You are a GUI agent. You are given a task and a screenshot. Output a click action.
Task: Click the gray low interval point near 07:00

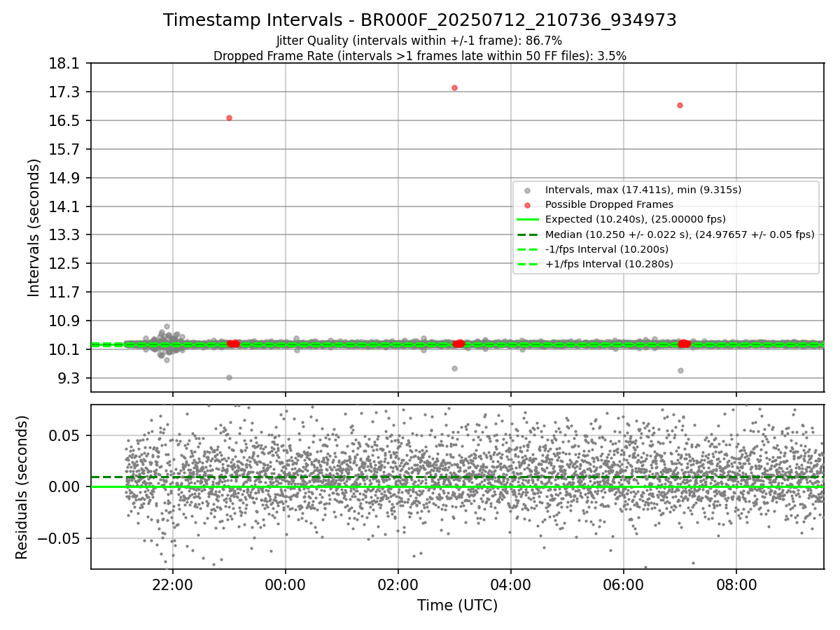pyautogui.click(x=680, y=370)
